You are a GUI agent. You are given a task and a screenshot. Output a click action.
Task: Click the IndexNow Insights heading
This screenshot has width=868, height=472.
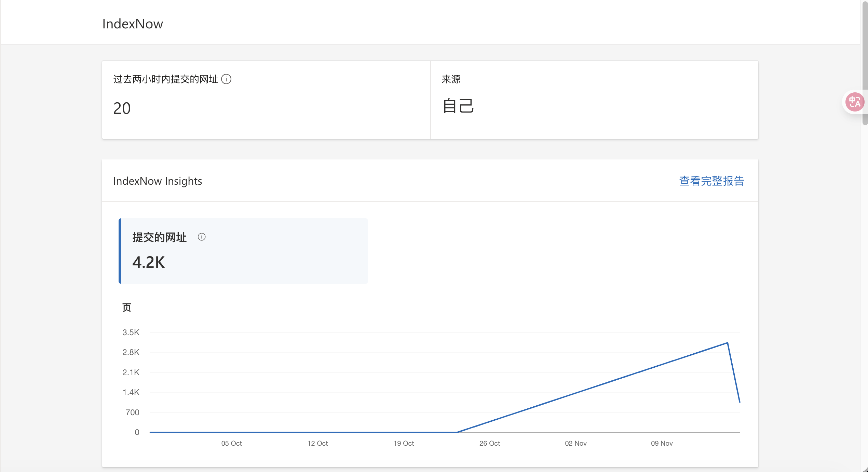click(158, 181)
